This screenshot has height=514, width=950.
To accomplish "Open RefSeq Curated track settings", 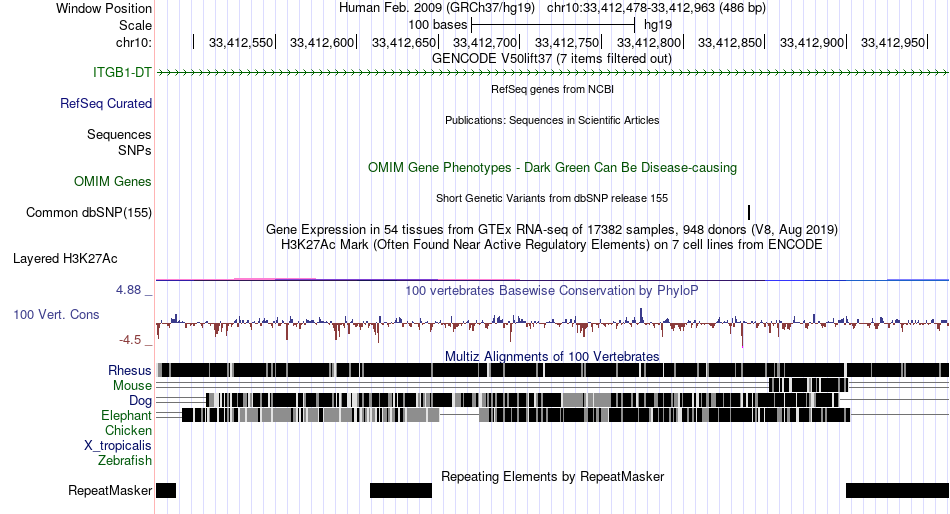I will click(106, 103).
